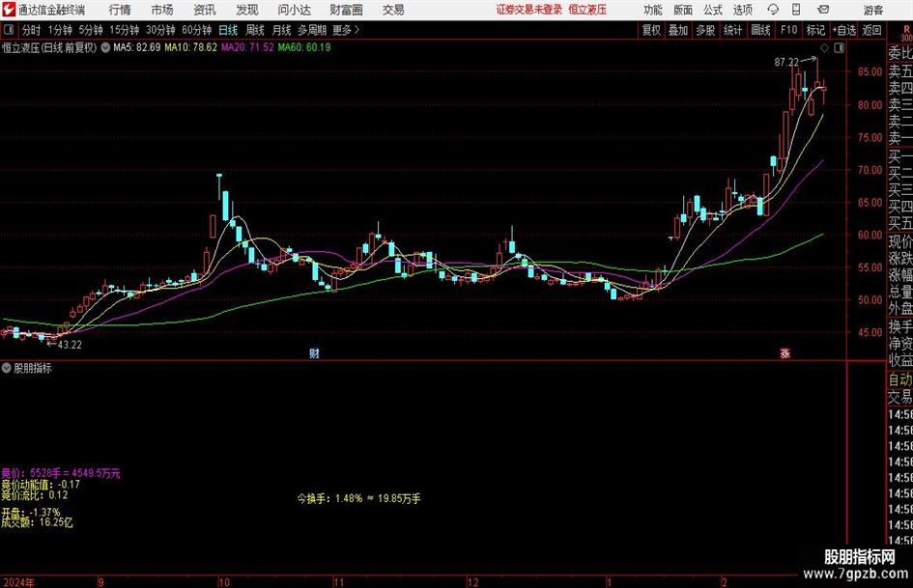Open the 资讯 menu
913x588 pixels.
point(205,10)
